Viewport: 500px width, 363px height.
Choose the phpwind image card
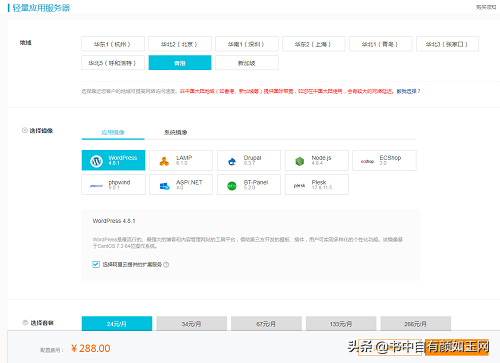tap(113, 184)
